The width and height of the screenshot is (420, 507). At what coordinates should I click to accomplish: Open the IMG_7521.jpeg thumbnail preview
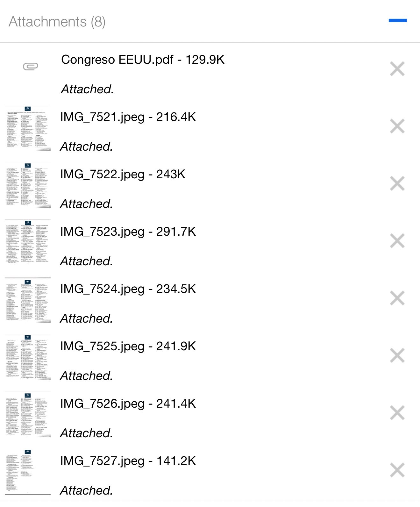[28, 128]
